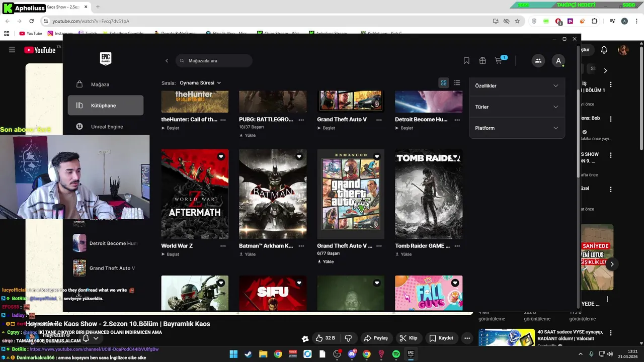644x362 pixels.
Task: Bookmark this page with Chrome's star icon
Action: pos(517,21)
